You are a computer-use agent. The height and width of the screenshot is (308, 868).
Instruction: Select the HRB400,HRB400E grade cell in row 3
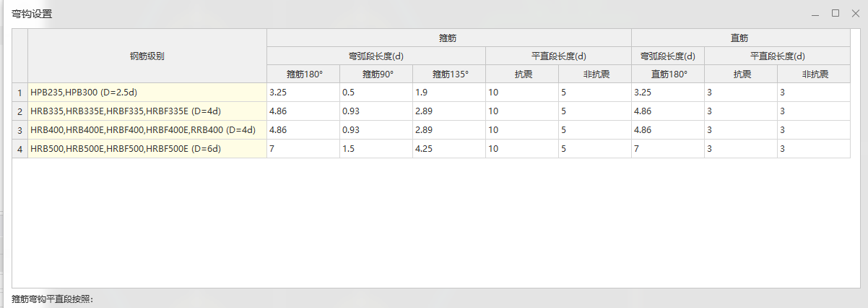147,130
